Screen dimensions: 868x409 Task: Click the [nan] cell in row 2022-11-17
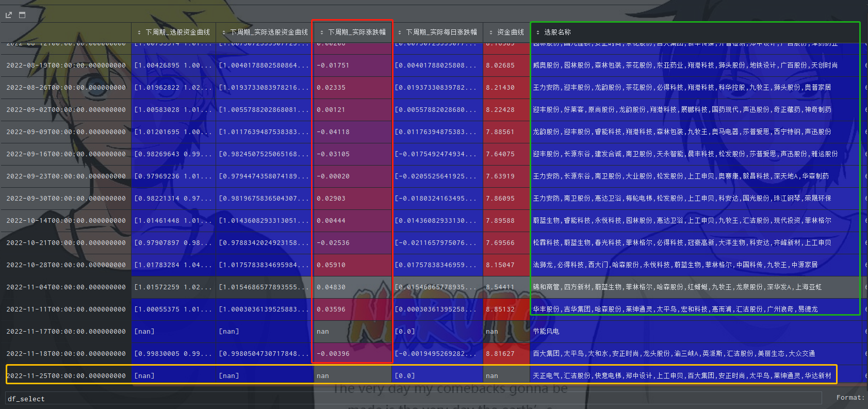[x=144, y=332]
